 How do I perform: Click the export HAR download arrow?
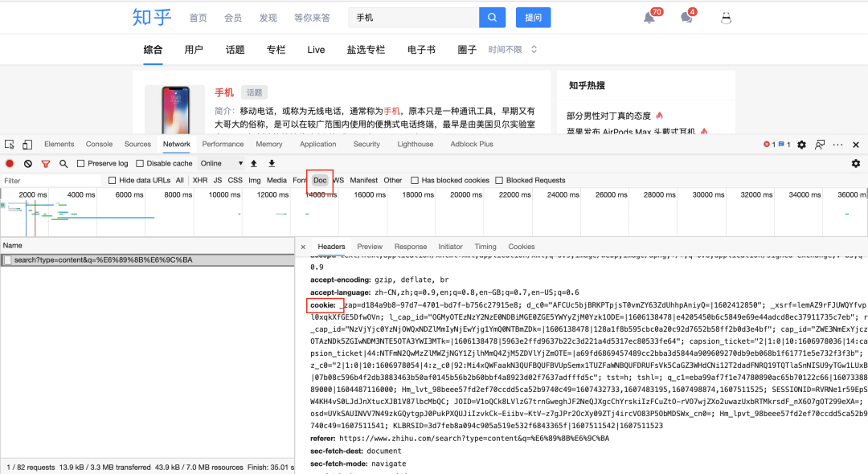[272, 164]
